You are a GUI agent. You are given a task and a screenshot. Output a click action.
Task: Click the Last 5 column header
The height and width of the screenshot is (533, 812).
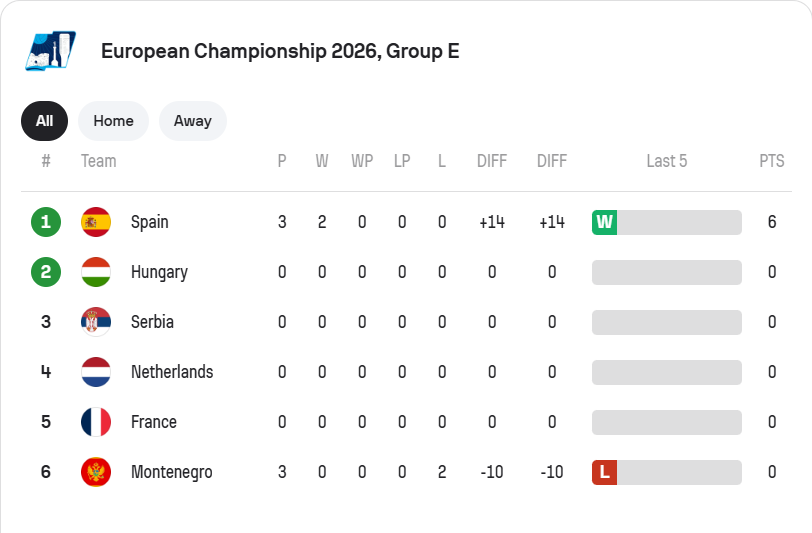click(x=666, y=161)
